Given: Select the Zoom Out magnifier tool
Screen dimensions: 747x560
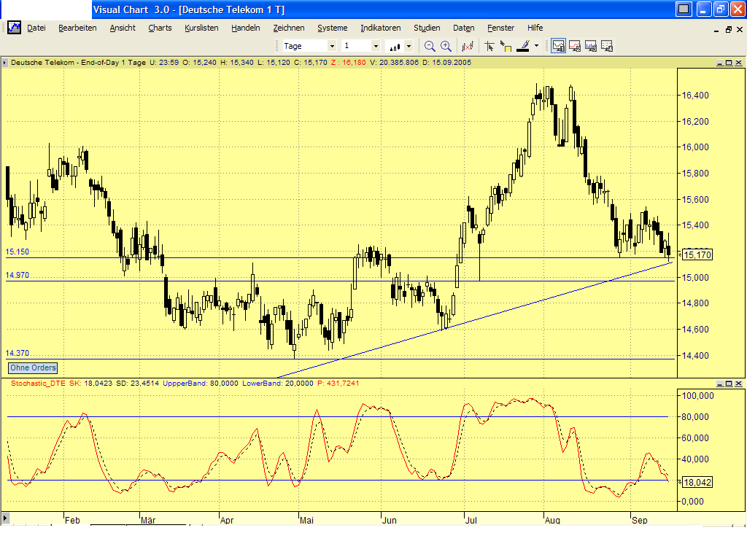Looking at the screenshot, I should coord(430,45).
